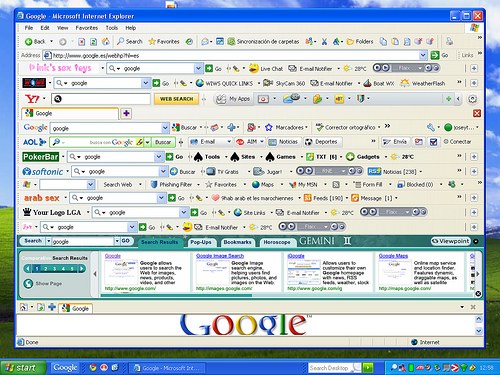
Task: Click the Folders icon in the toolbar
Action: 350,42
